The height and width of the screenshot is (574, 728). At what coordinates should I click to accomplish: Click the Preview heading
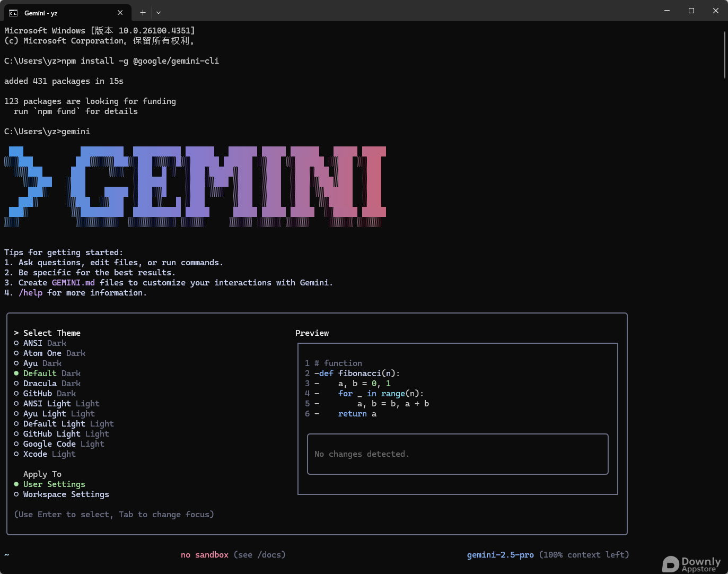pos(312,333)
